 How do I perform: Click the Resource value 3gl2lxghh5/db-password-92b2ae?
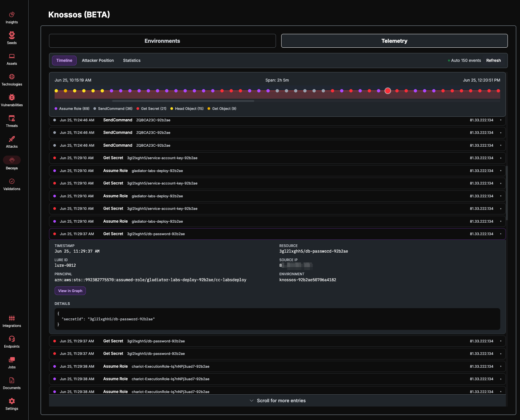pos(313,251)
